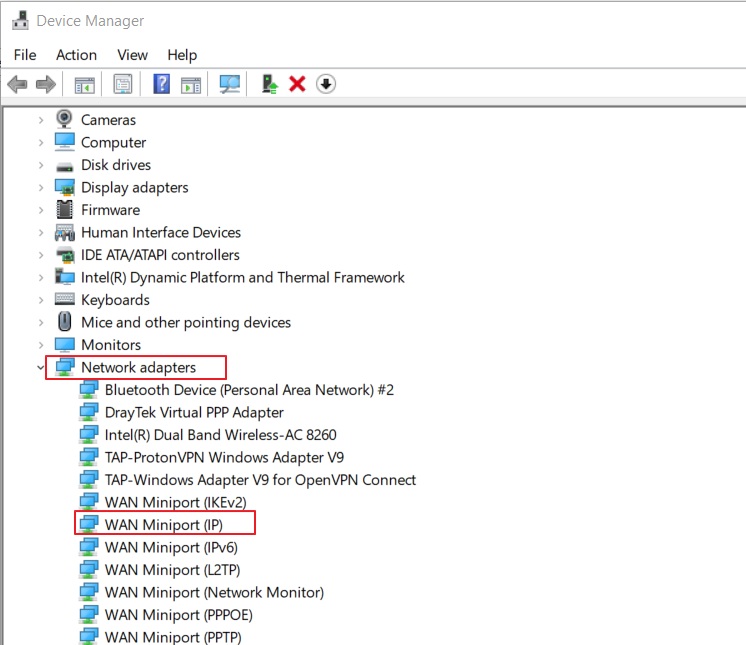Collapse the Network adapters category
The height and width of the screenshot is (645, 746).
(x=41, y=367)
